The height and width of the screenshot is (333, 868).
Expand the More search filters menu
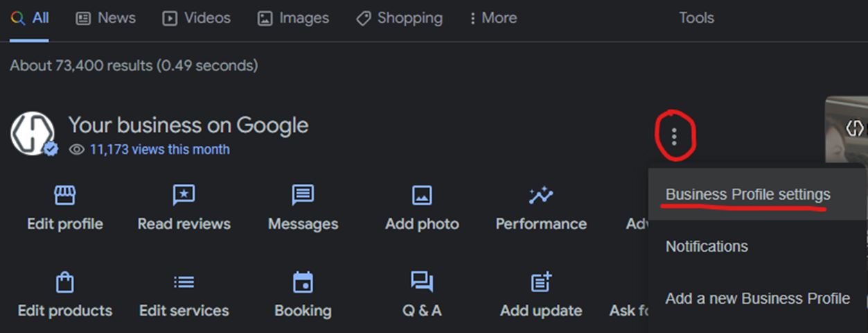(x=493, y=18)
